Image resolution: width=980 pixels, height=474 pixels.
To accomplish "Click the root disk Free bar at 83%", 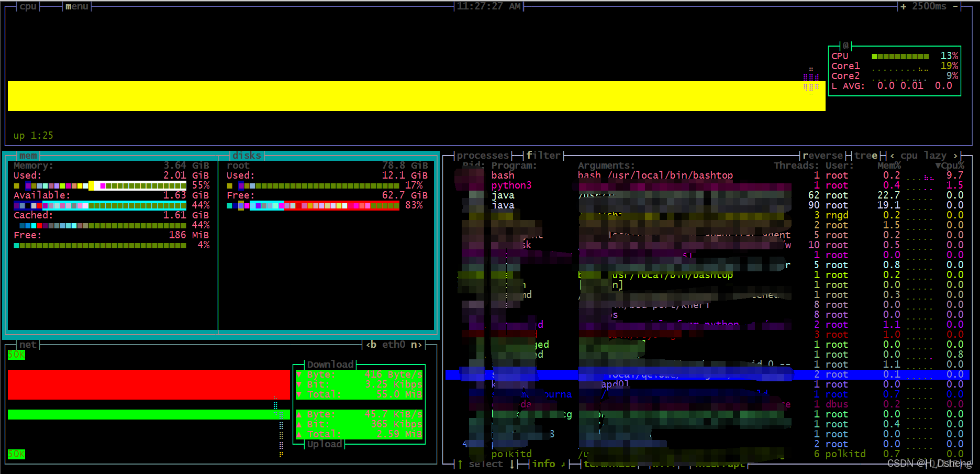I will tap(313, 206).
